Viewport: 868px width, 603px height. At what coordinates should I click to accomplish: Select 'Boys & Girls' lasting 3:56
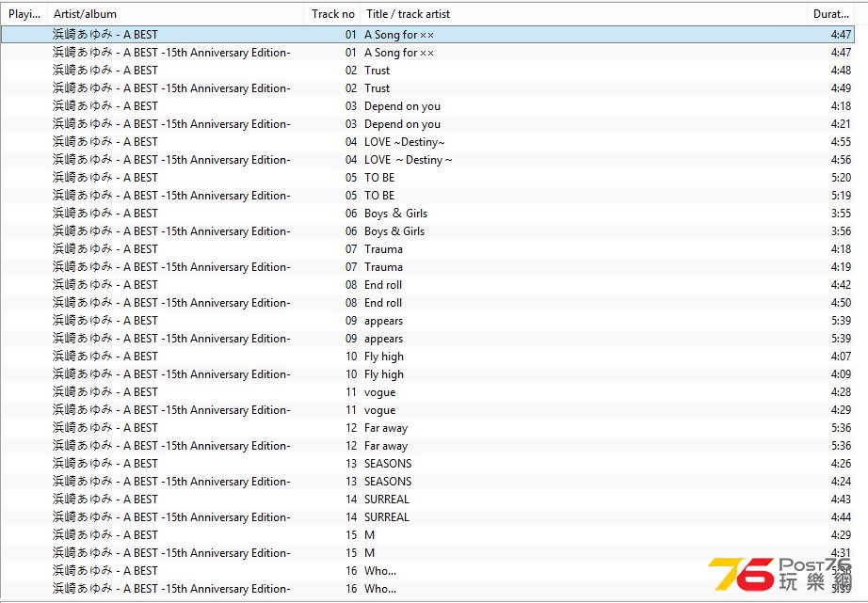[x=394, y=231]
